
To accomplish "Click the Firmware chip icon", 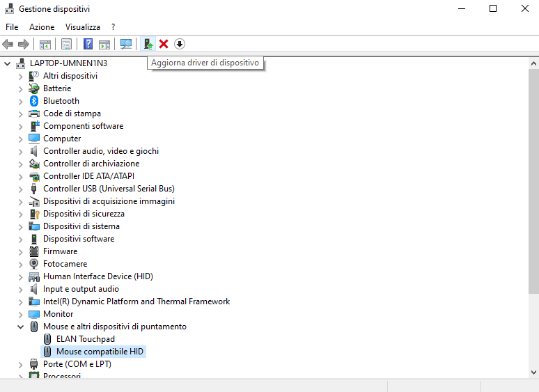I will [33, 251].
